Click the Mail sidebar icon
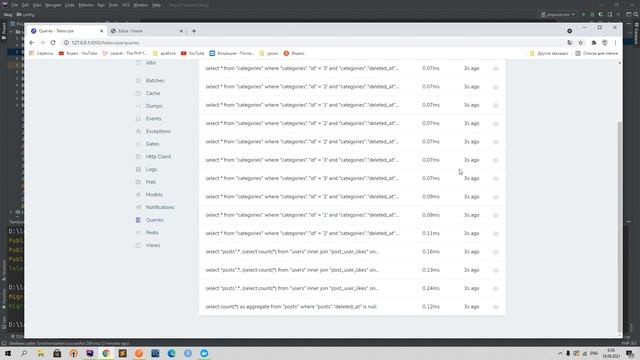Image resolution: width=640 pixels, height=360 pixels. click(x=138, y=182)
